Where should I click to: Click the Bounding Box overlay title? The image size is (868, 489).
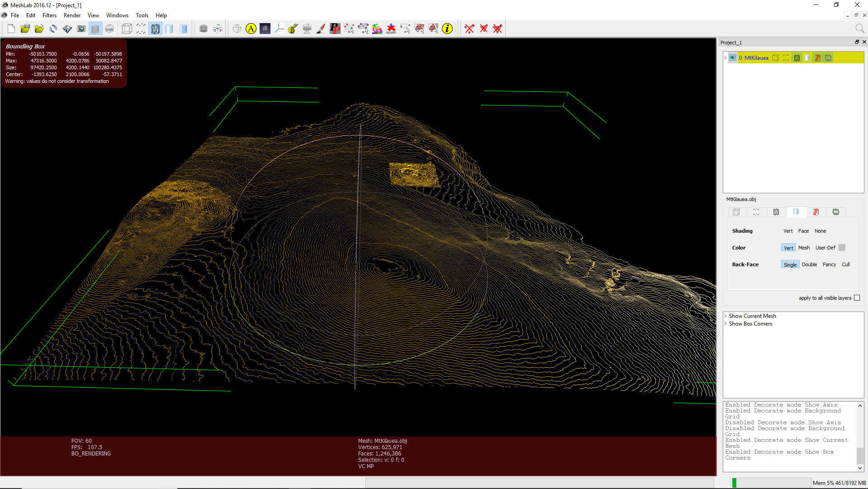pos(25,46)
